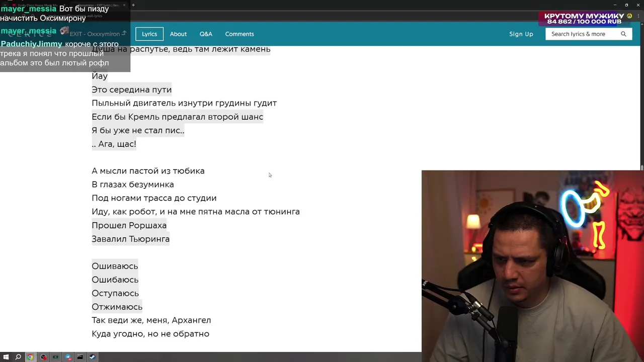Click annotated lyric 'Прошел Роршаха'
Viewport: 644px width, 362px height.
point(129,225)
